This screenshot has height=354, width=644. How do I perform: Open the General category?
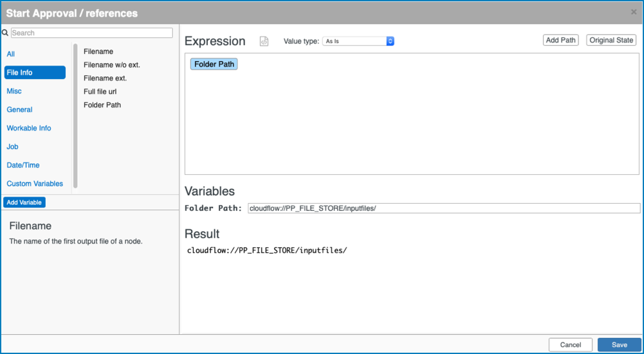pos(19,109)
